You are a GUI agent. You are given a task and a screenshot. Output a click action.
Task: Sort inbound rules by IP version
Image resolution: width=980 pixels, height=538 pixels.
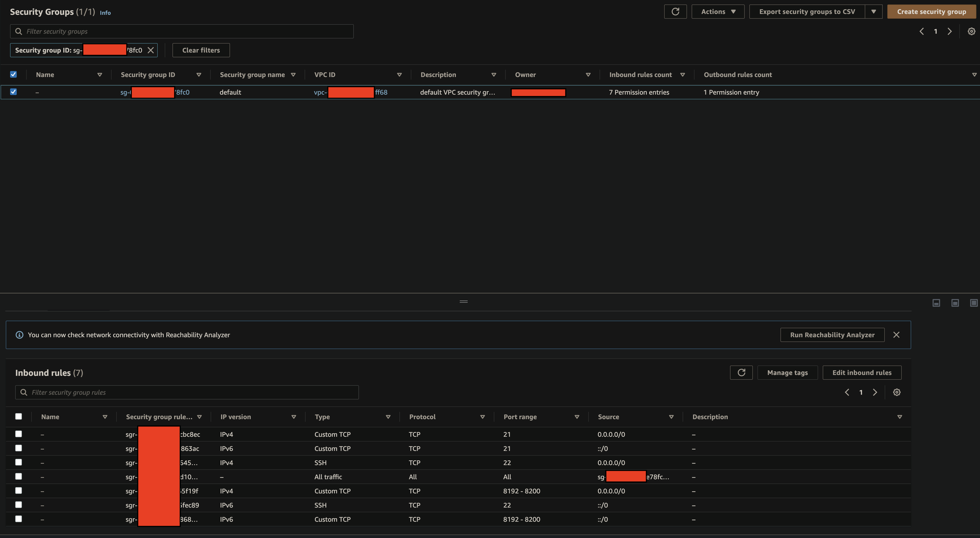(294, 417)
